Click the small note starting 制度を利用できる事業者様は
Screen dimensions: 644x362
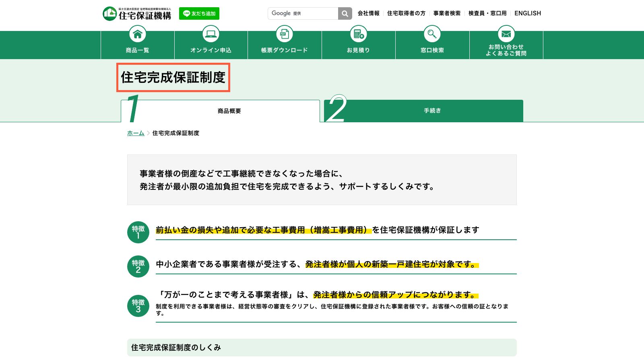[x=332, y=310]
